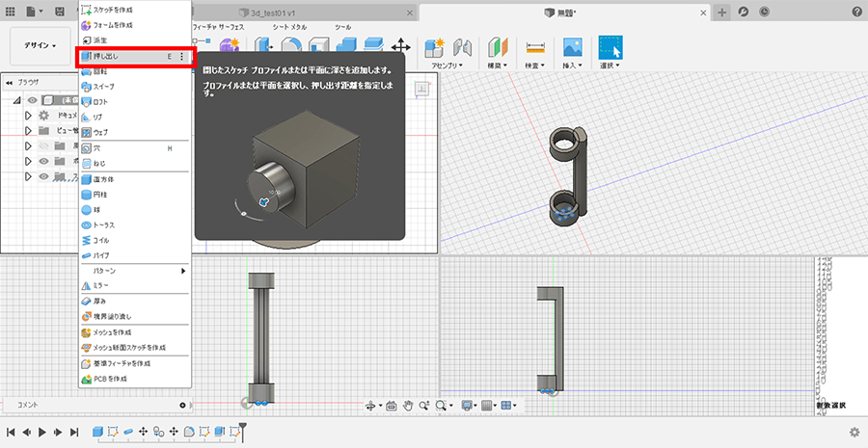Image resolution: width=868 pixels, height=448 pixels.
Task: Open the デザイン workspace dropdown
Action: pyautogui.click(x=40, y=45)
